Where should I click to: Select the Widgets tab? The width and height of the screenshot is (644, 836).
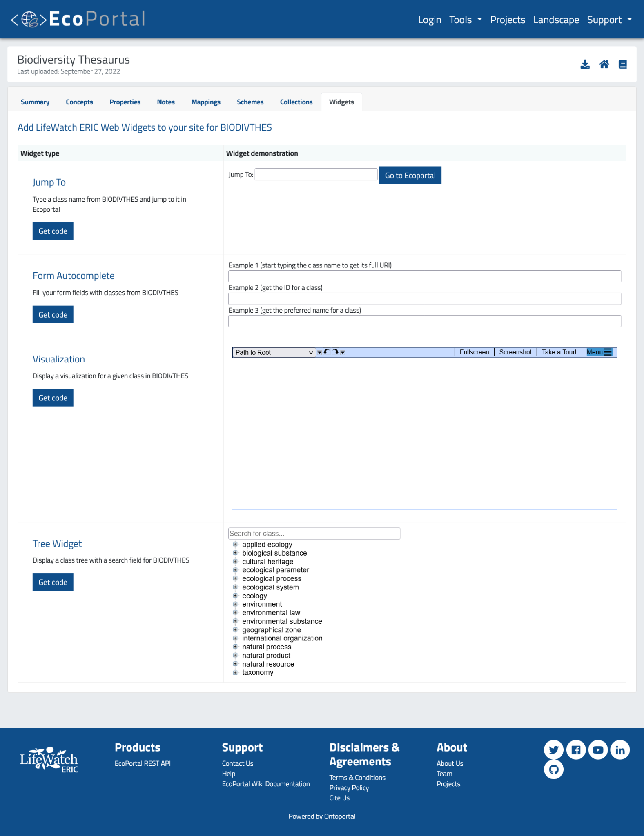(341, 102)
